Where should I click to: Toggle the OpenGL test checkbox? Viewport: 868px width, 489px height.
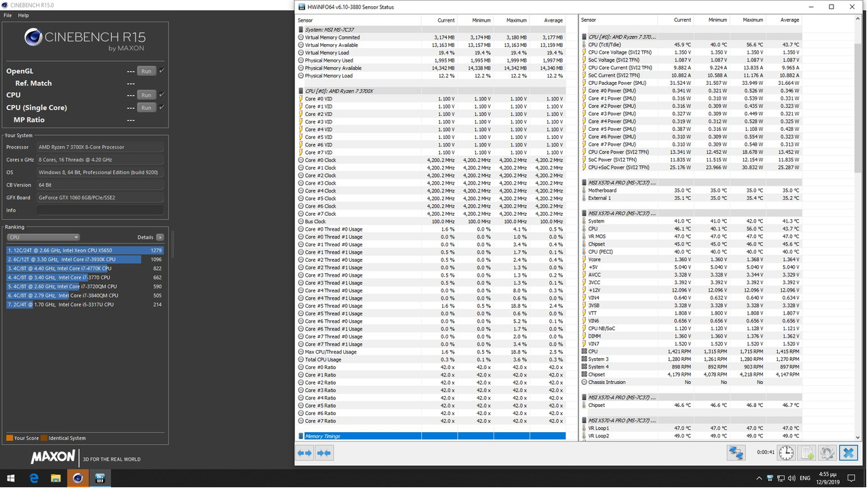pos(161,71)
